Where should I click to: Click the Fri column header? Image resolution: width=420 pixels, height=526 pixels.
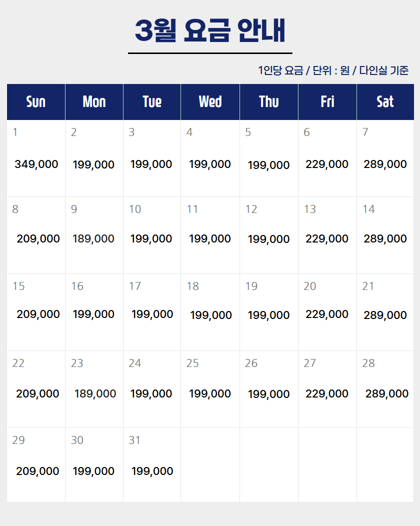327,102
